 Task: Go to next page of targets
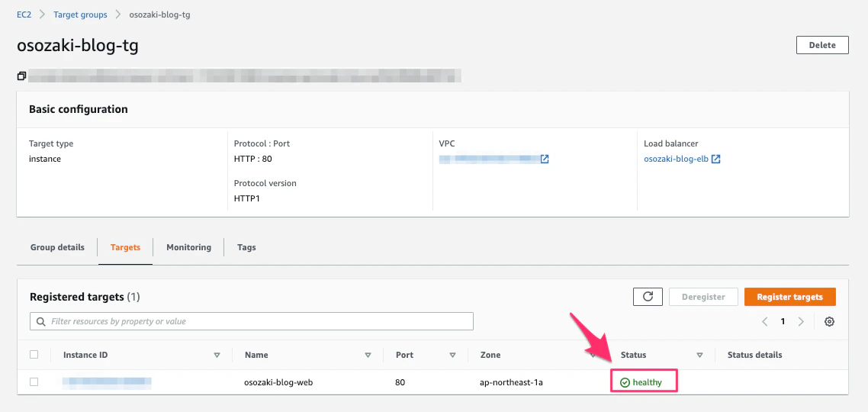(801, 322)
